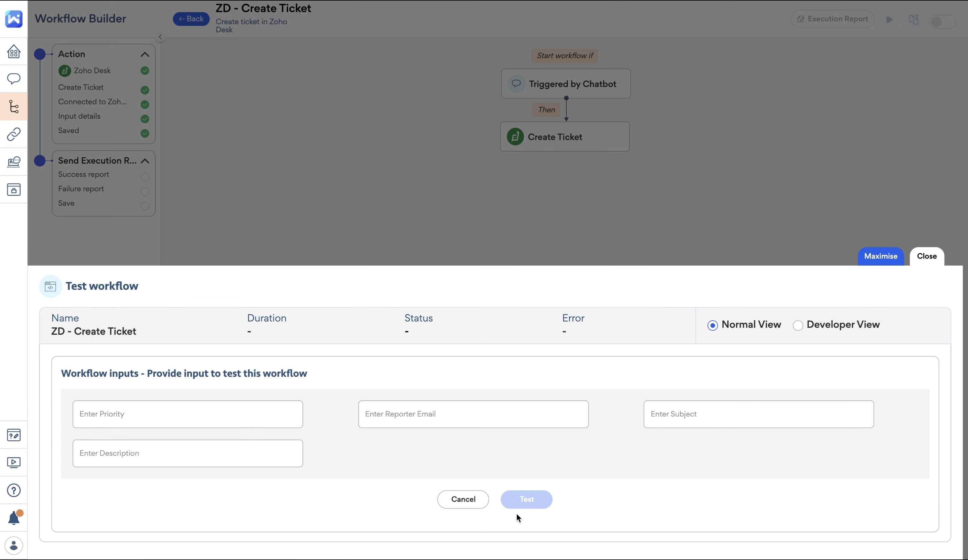Select the Input details step
This screenshot has height=560, width=968.
[x=79, y=116]
